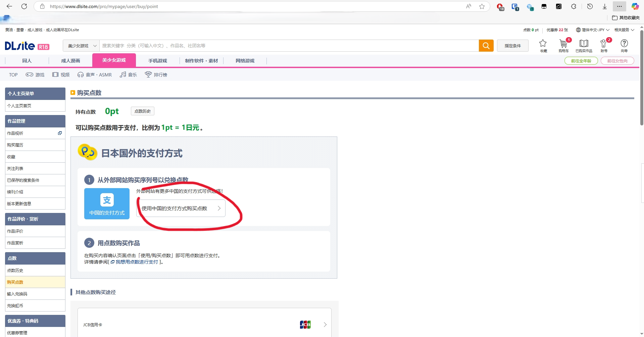
Task: Click the browser refresh icon
Action: pos(24,6)
